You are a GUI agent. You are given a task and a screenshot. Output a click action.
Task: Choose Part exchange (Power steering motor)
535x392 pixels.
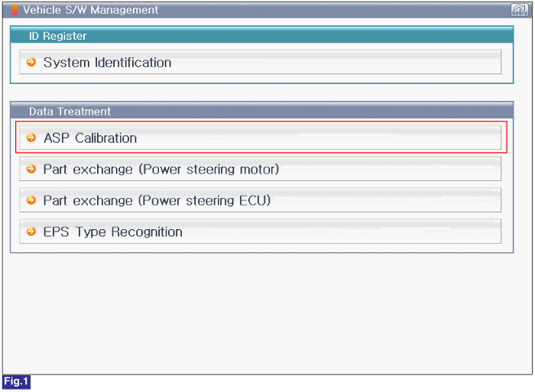(x=261, y=169)
